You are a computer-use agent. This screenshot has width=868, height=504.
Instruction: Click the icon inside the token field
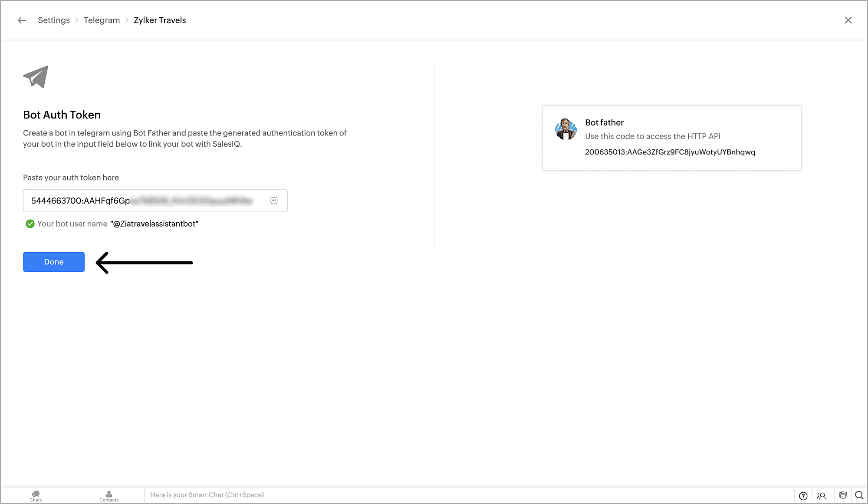(x=274, y=201)
